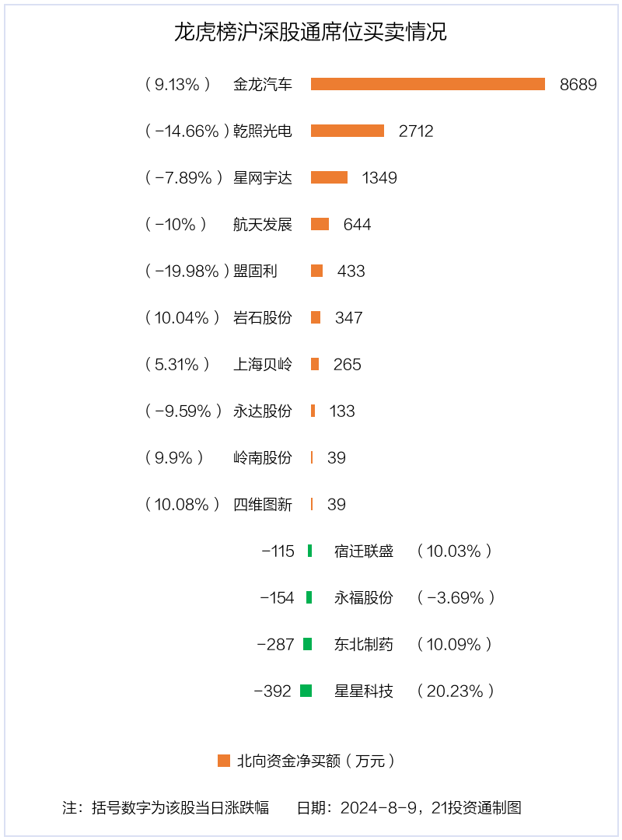
Task: Click the 航天发展 bar labeled 644
Action: pyautogui.click(x=320, y=224)
